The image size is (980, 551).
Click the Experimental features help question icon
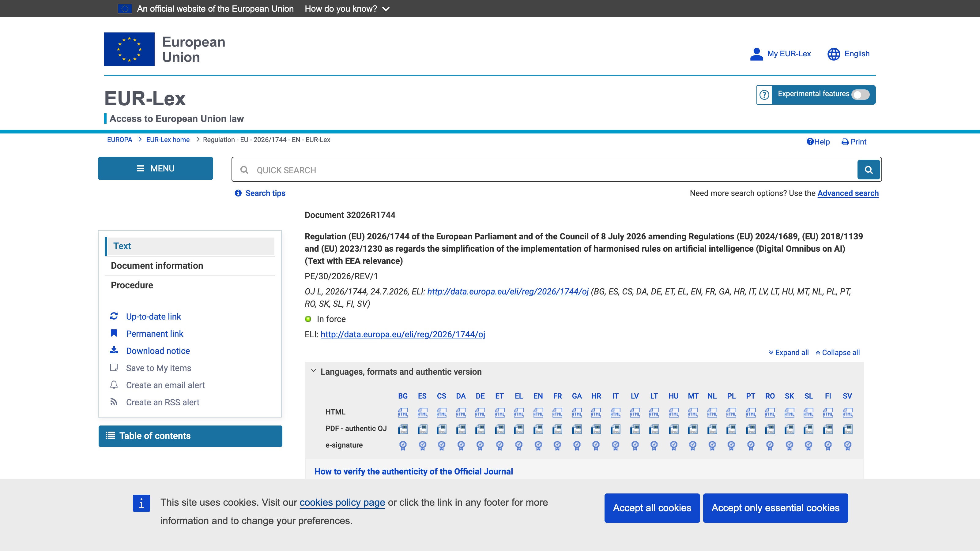(x=764, y=95)
